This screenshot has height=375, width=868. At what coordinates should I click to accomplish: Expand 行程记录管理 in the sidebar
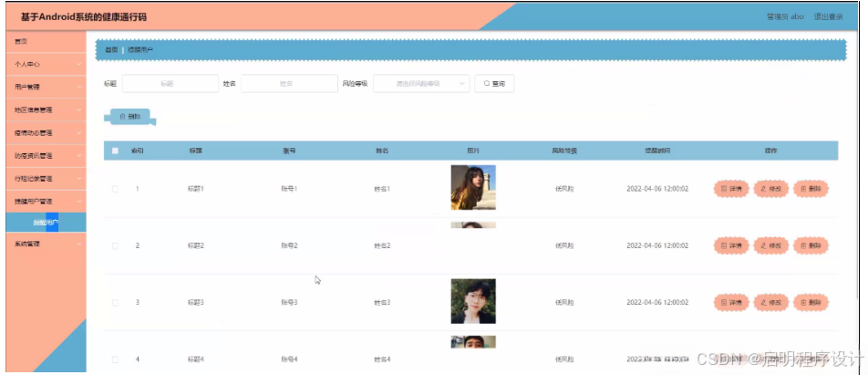coord(46,179)
